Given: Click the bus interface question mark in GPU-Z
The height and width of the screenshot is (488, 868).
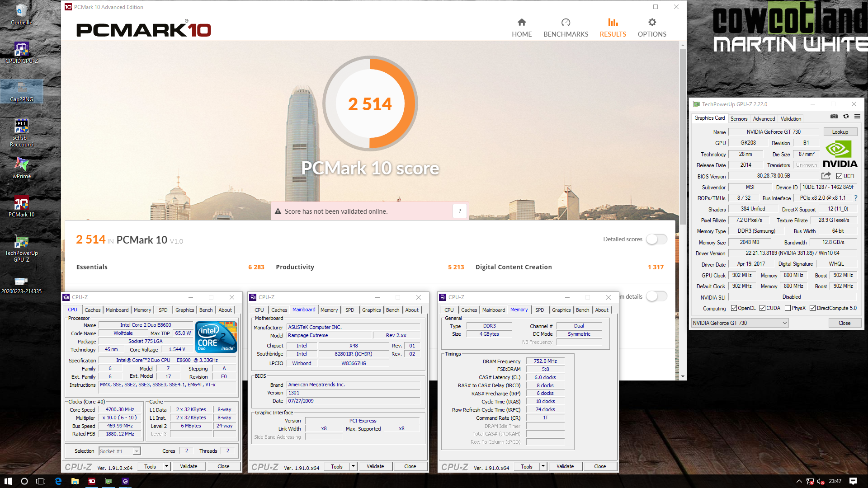Looking at the screenshot, I should pos(856,198).
